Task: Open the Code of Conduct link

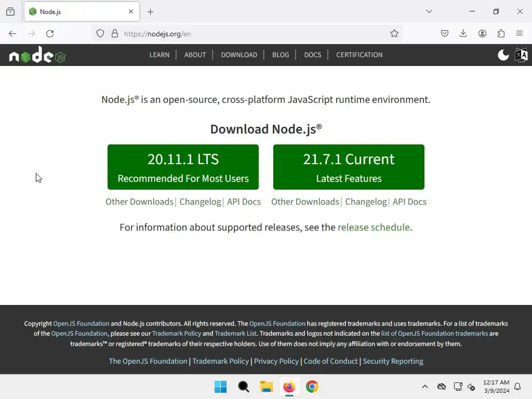Action: click(330, 362)
